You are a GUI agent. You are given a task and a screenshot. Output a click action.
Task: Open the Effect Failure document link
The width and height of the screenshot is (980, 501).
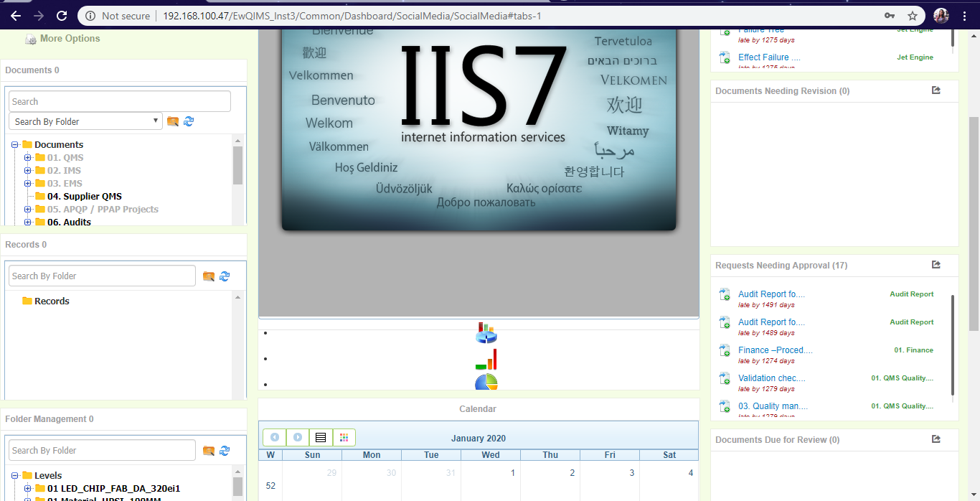pos(769,57)
